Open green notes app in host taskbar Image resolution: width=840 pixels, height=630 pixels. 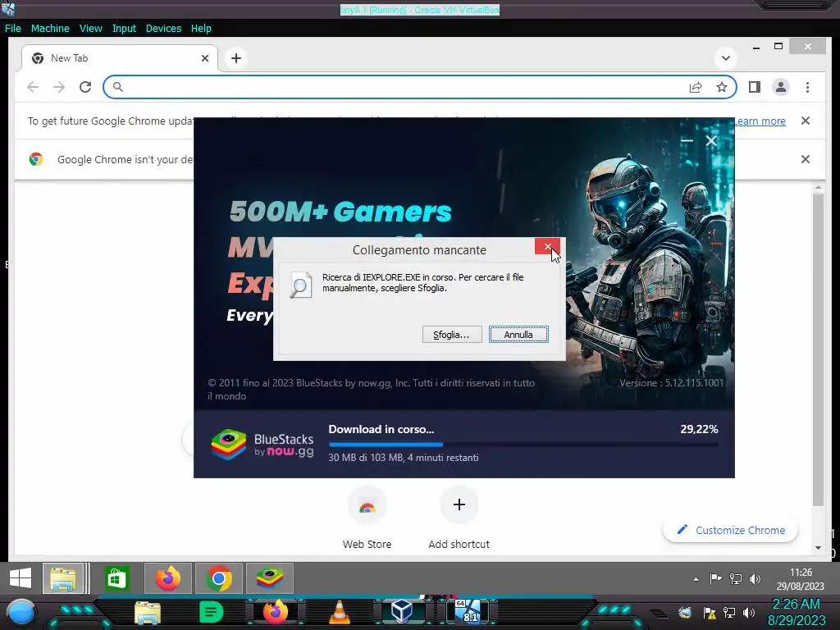point(211,612)
